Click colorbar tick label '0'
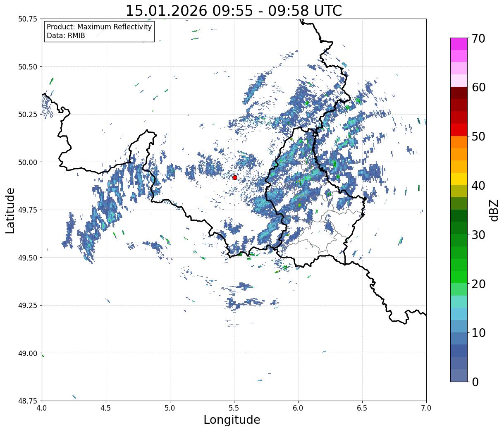 [475, 382]
